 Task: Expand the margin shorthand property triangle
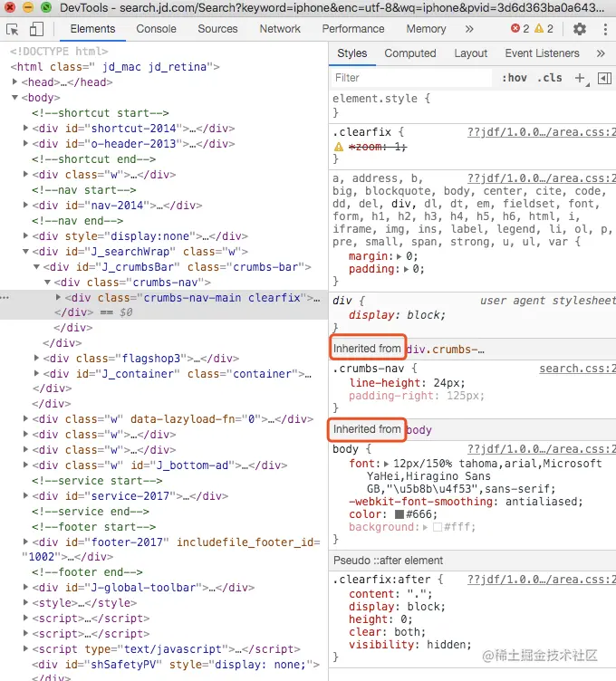pos(399,256)
